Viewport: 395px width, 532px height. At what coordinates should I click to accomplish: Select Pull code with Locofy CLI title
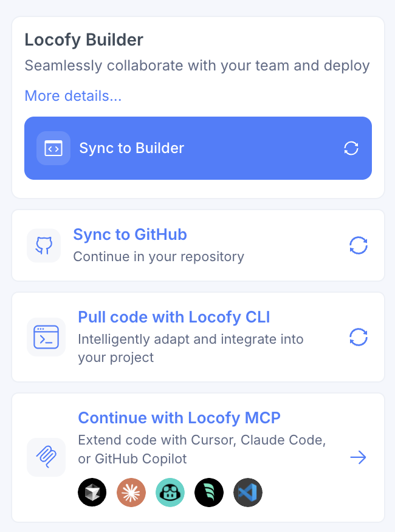click(174, 317)
